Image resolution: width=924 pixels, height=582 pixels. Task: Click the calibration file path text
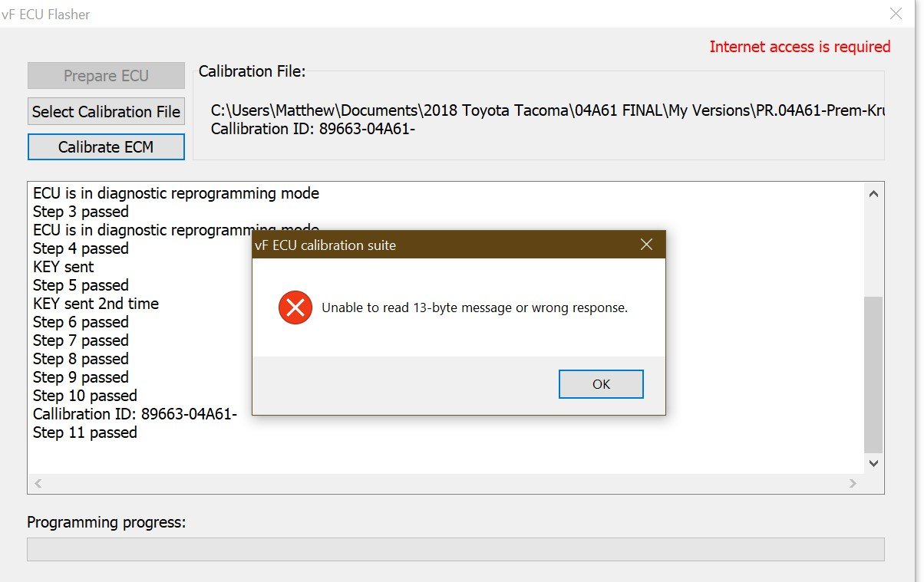547,110
